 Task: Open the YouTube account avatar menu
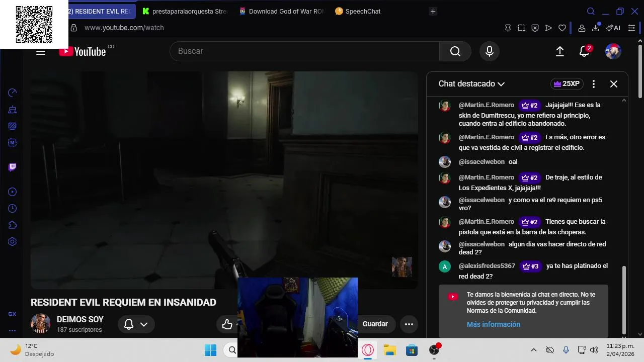613,51
